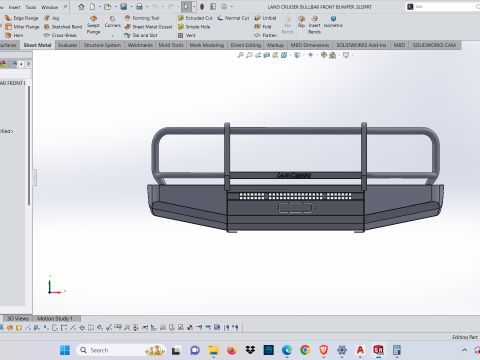Open the Insert Bends tool
Screen dimensions: 480x360
(314, 25)
